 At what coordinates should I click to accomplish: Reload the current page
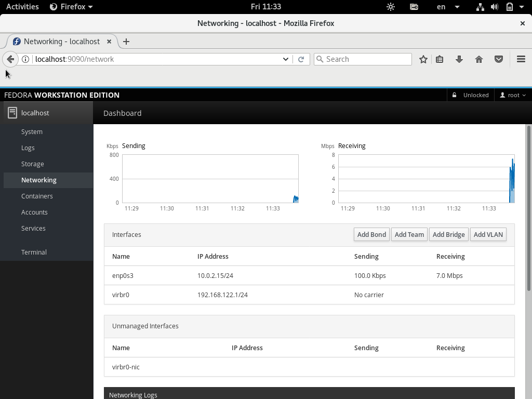point(301,59)
